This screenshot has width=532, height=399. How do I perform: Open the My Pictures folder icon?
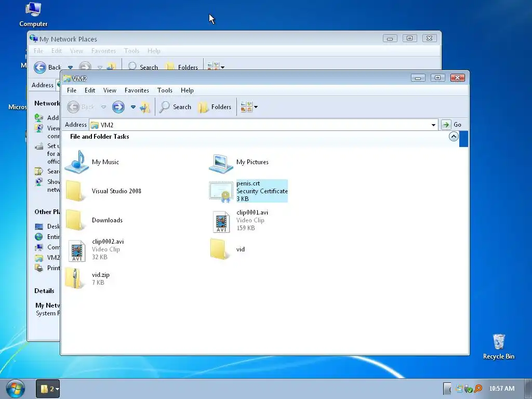(221, 163)
